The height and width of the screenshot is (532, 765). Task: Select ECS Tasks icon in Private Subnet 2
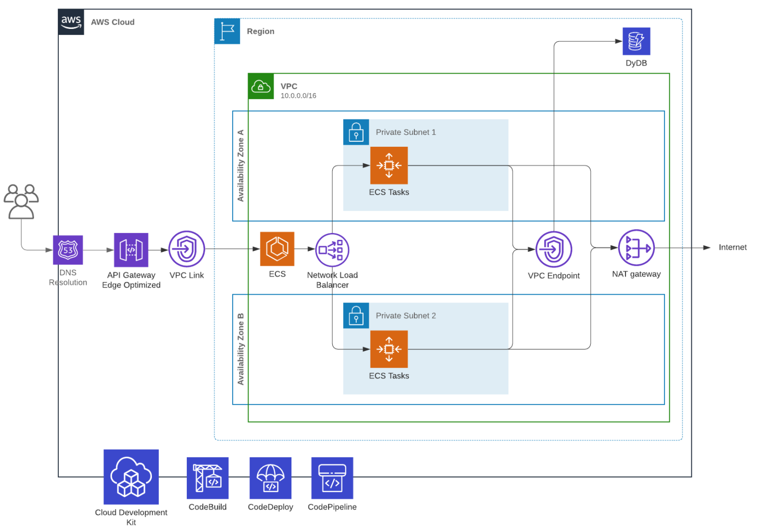389,349
